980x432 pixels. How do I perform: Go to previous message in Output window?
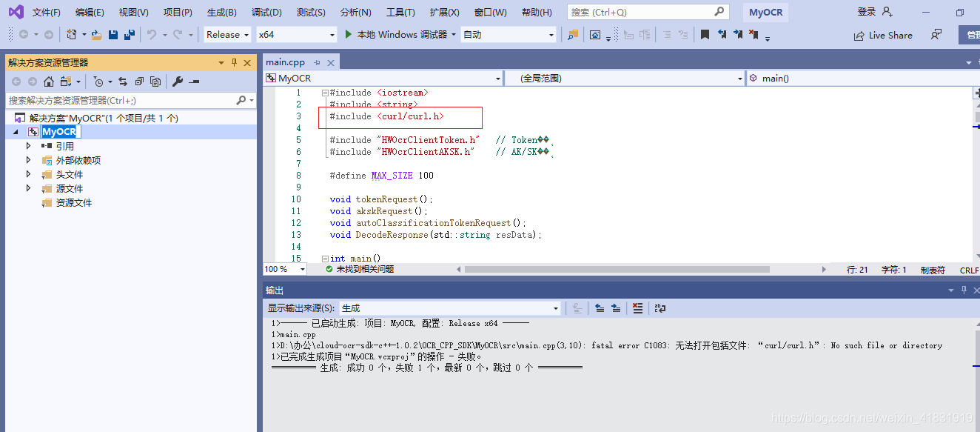(600, 308)
